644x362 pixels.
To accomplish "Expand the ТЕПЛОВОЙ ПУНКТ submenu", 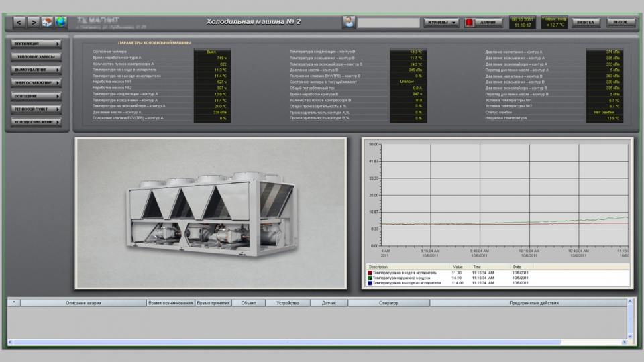I will click(x=36, y=109).
